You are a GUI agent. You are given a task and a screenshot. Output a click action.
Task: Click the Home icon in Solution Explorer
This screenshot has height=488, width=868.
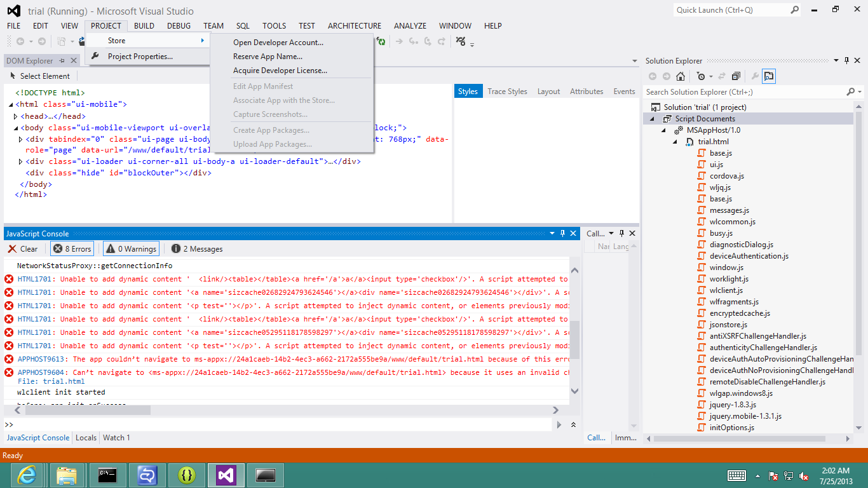point(681,76)
